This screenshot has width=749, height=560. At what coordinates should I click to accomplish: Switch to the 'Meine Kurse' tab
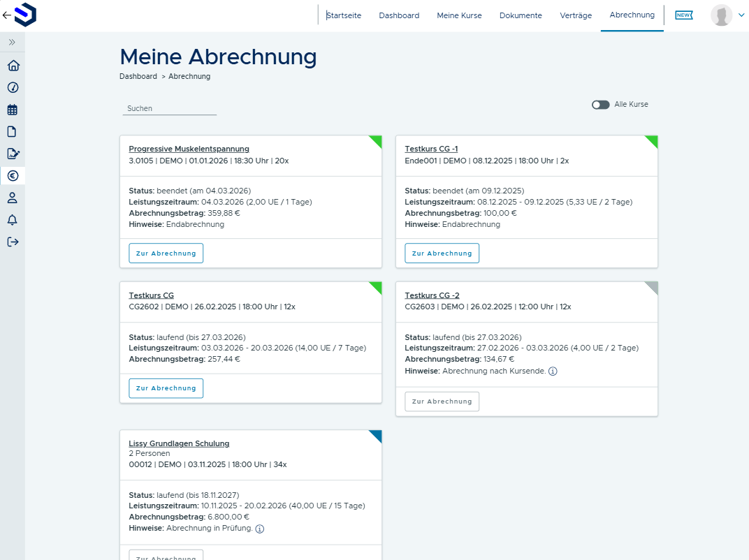tap(459, 15)
